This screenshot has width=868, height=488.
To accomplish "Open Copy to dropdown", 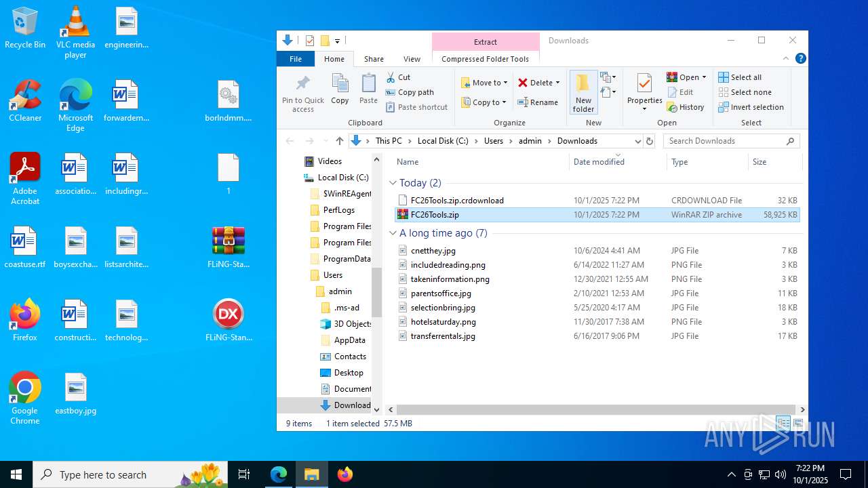I will pos(484,102).
